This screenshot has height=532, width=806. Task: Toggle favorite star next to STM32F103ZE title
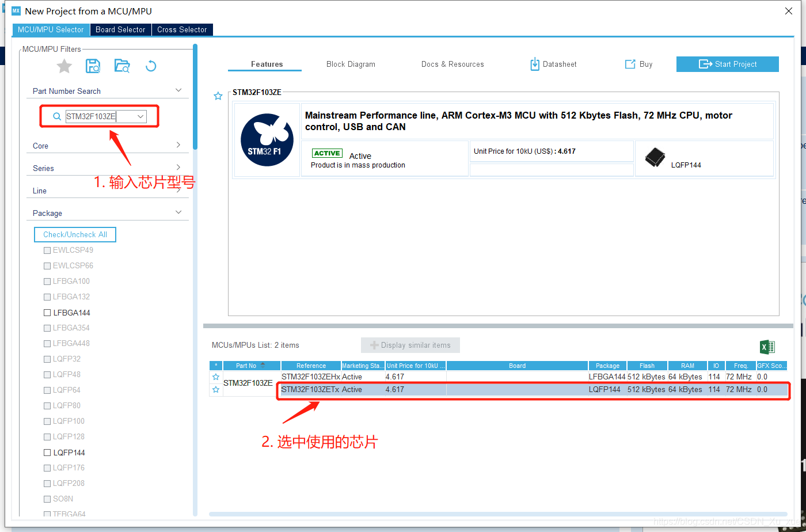point(218,96)
